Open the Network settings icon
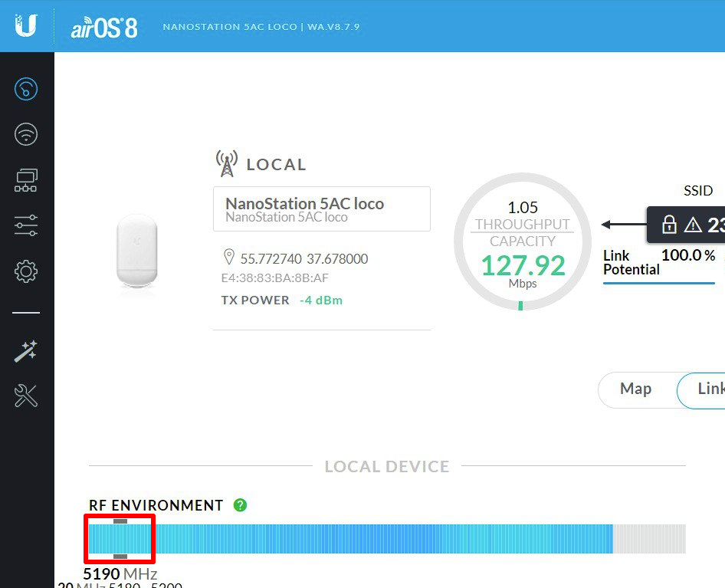Image resolution: width=725 pixels, height=588 pixels. pyautogui.click(x=26, y=180)
